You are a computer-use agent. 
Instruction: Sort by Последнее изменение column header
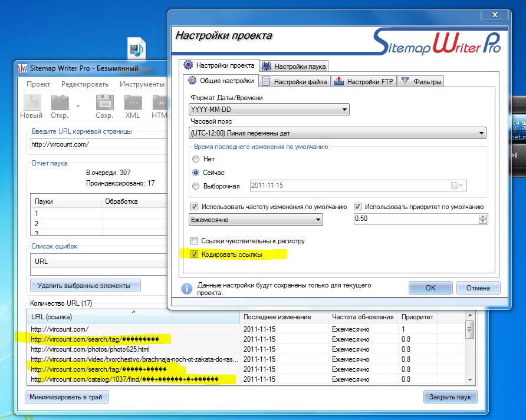click(x=284, y=317)
